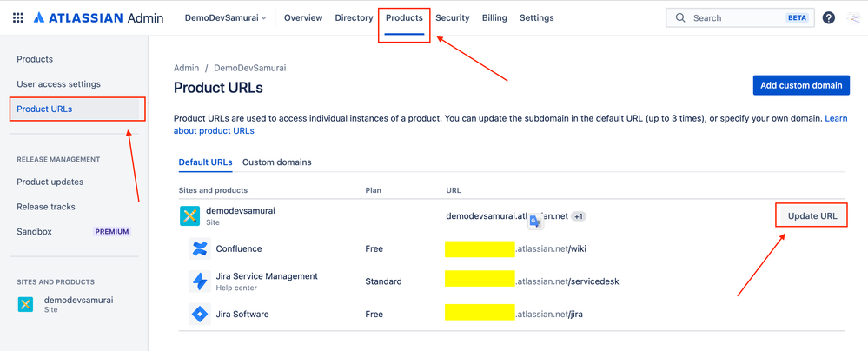Screen dimensions: 868x351
Task: Click the demodevsamurai site icon in table
Action: coord(189,216)
